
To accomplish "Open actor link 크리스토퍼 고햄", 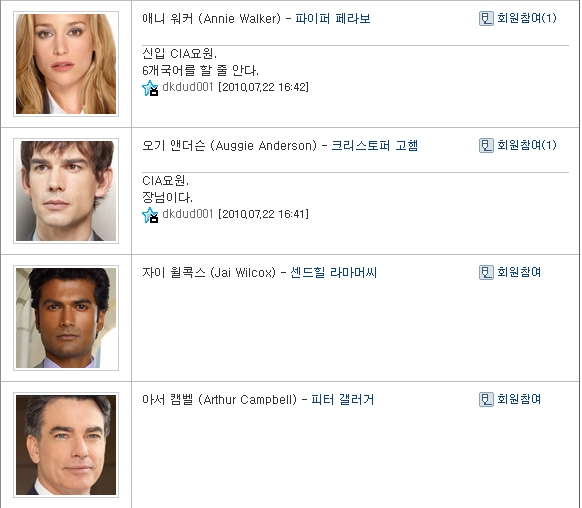I will point(374,145).
